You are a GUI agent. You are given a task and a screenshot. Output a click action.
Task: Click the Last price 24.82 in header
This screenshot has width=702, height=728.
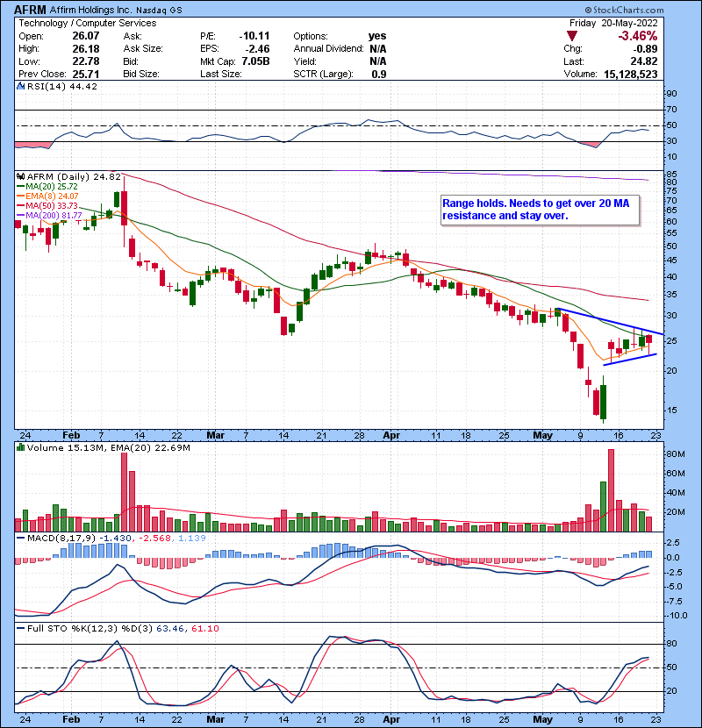pyautogui.click(x=644, y=61)
